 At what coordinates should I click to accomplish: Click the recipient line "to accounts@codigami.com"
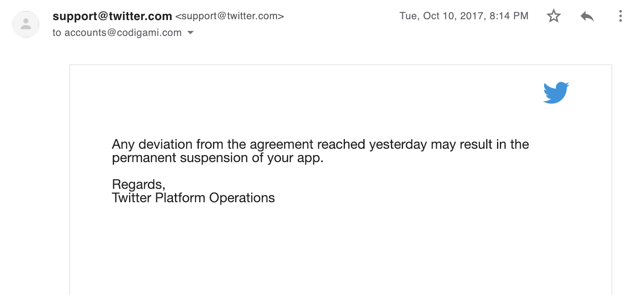117,33
